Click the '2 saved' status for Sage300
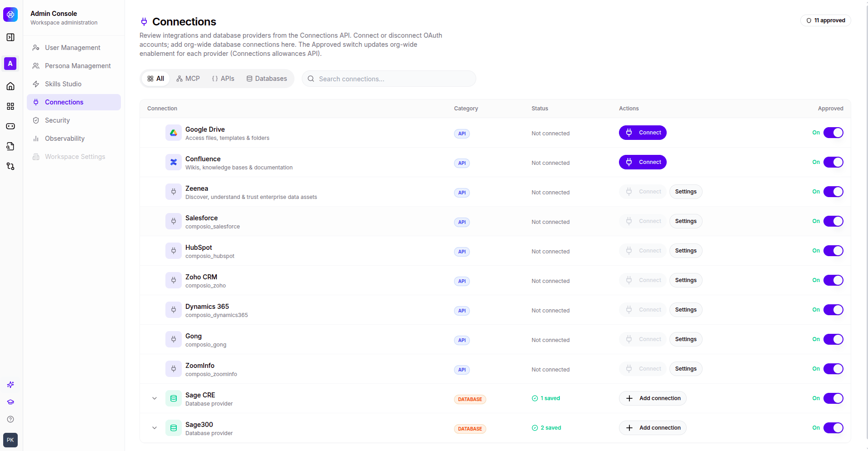 click(x=546, y=428)
